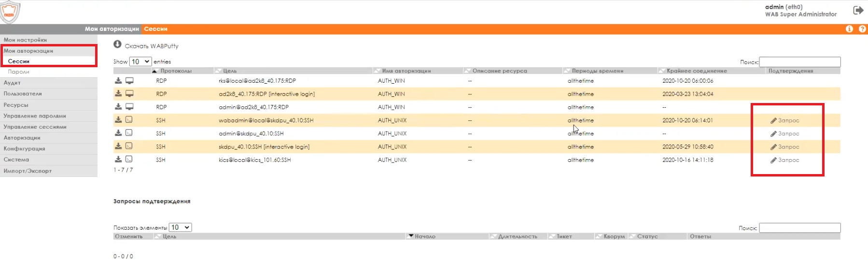Image resolution: width=868 pixels, height=264 pixels.
Task: Download session file for wabadmin@local@skdpu_40.10:SSH
Action: [x=118, y=120]
